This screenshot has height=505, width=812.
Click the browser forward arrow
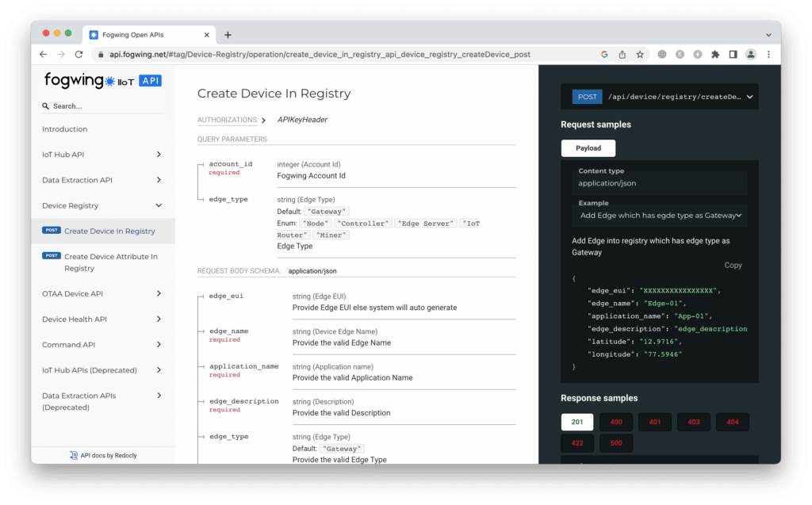click(61, 55)
